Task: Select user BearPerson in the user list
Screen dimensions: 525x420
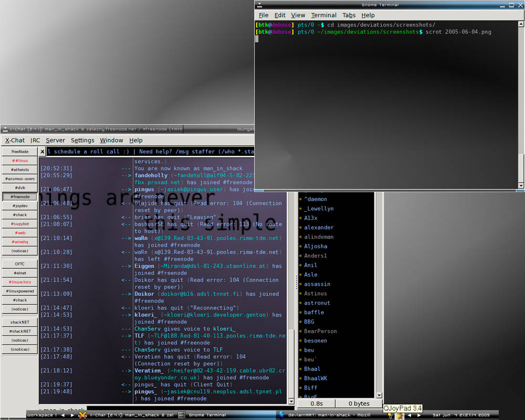Action: pyautogui.click(x=320, y=331)
